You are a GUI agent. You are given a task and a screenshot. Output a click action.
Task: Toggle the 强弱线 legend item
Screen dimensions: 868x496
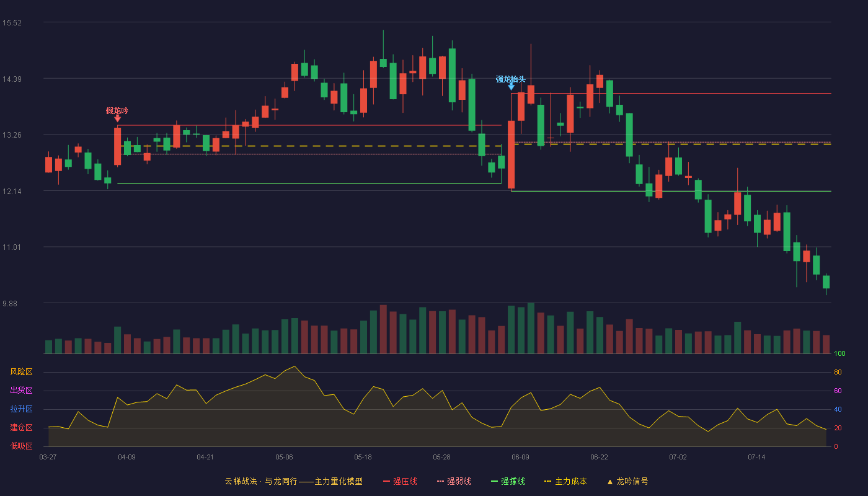pyautogui.click(x=454, y=481)
